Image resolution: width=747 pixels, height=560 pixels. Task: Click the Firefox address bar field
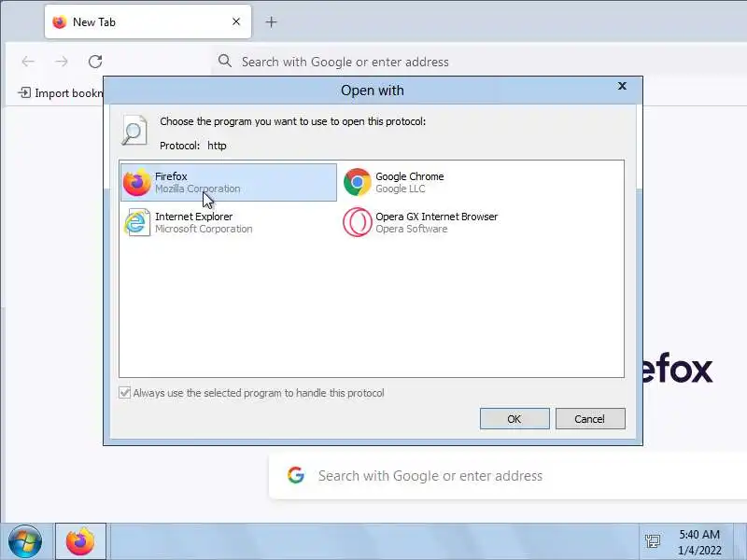(479, 62)
